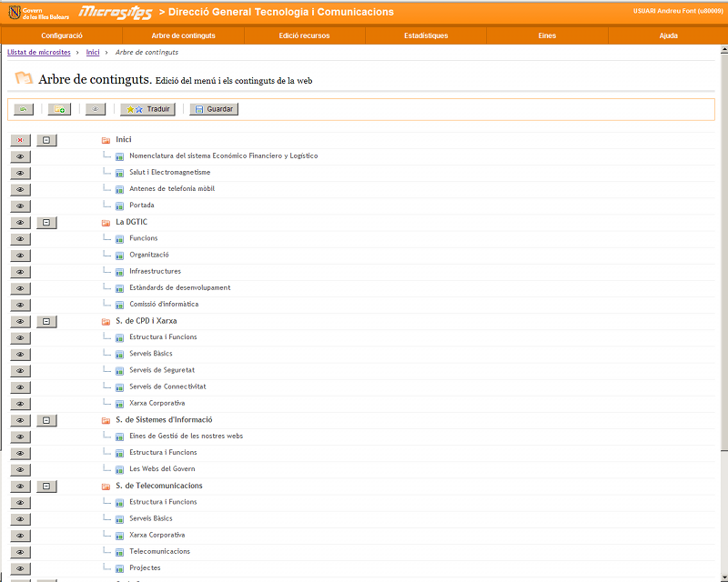Image resolution: width=728 pixels, height=582 pixels.
Task: Click the page icon next to Portada
Action: (x=119, y=206)
